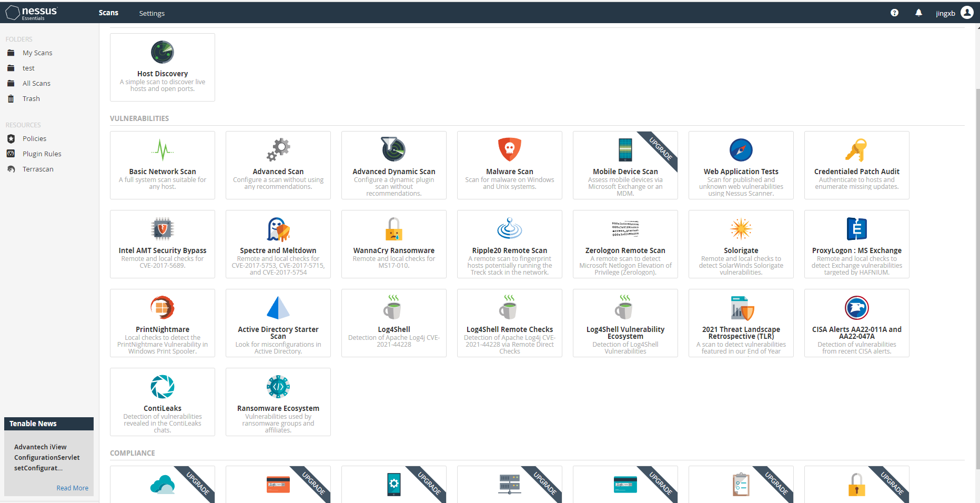Select the Credentialed Patch Audit key icon
The width and height of the screenshot is (980, 503).
(856, 150)
